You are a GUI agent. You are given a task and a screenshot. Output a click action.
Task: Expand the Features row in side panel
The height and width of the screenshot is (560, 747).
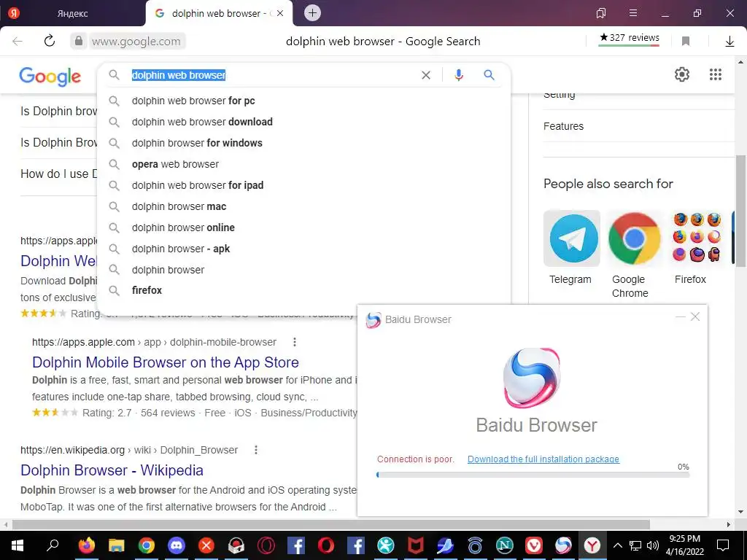click(638, 126)
